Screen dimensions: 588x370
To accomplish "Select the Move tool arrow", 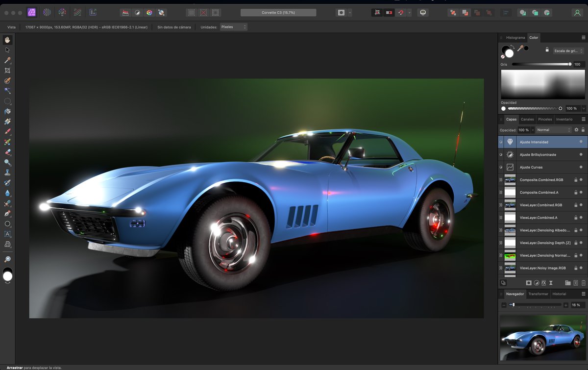I will point(7,50).
